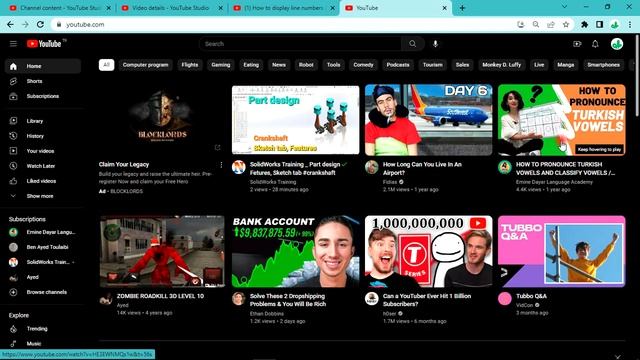The height and width of the screenshot is (360, 640).
Task: Select the Smartphones filter chip
Action: click(x=603, y=65)
